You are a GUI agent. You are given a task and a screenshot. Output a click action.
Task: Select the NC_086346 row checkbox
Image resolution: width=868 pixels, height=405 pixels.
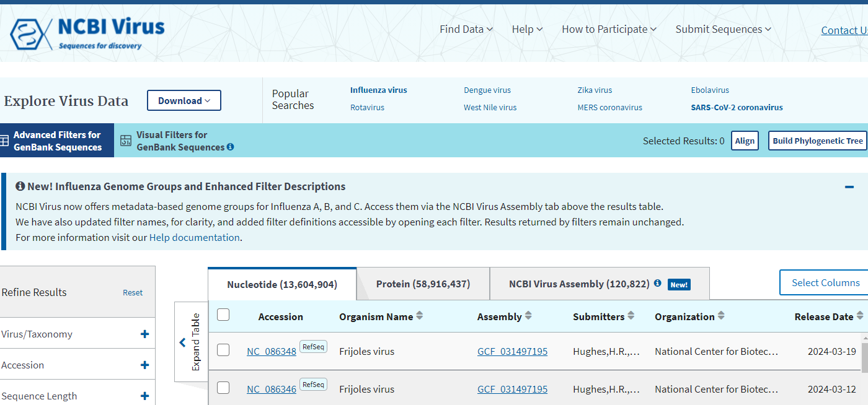223,388
